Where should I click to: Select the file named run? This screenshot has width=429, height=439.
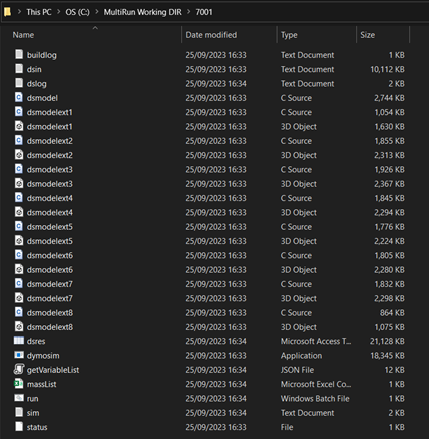click(x=33, y=399)
